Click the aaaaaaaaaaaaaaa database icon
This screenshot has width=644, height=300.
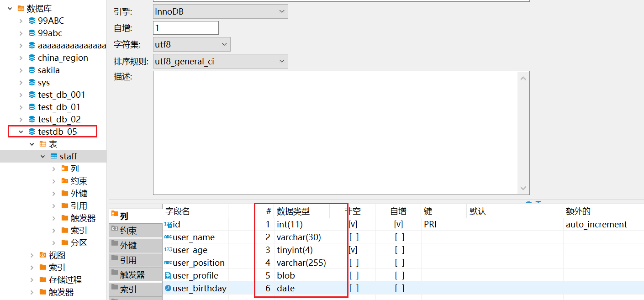(x=32, y=45)
